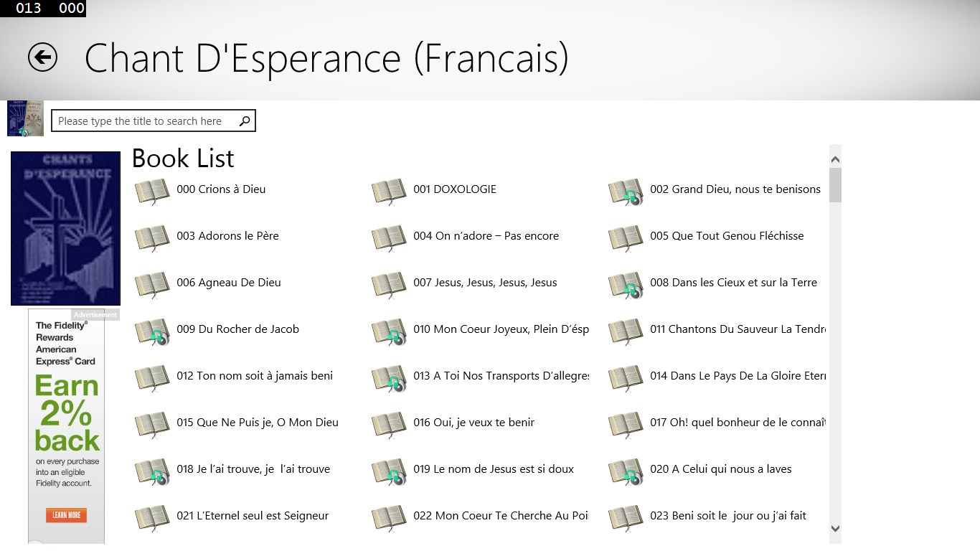Click the Chants D'Esperance cover image

(x=65, y=227)
